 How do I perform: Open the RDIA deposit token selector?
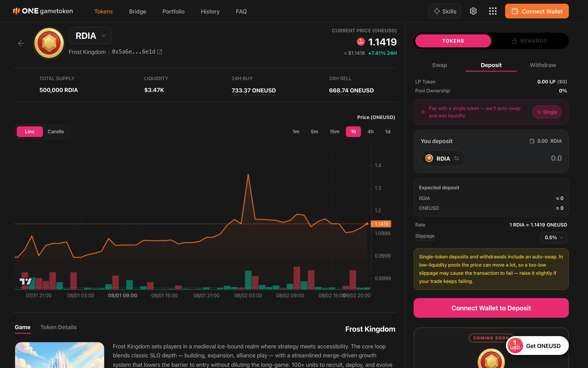pyautogui.click(x=443, y=158)
